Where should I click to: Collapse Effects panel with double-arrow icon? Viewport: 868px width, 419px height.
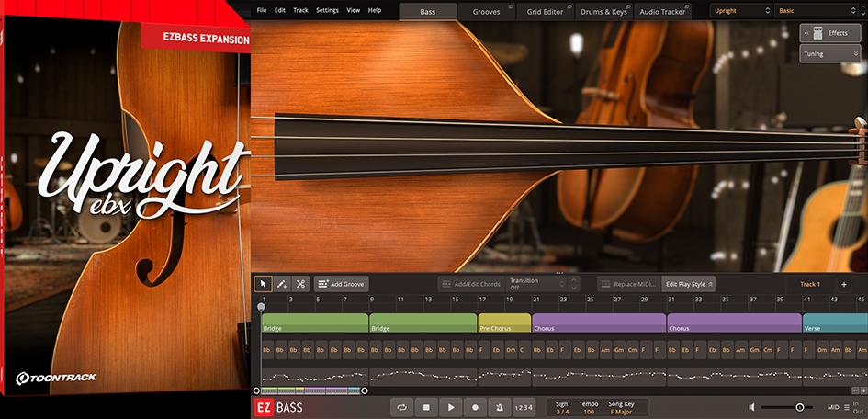pyautogui.click(x=807, y=33)
